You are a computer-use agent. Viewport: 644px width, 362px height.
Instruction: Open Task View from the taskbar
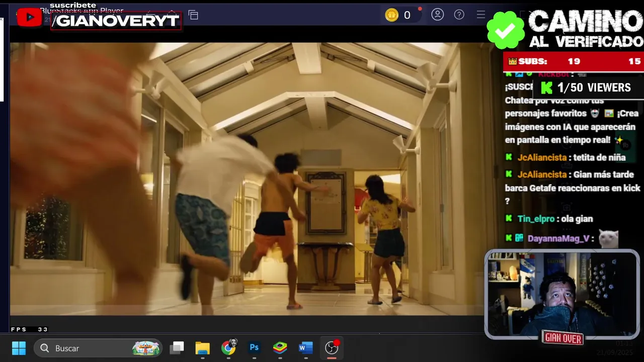177,348
